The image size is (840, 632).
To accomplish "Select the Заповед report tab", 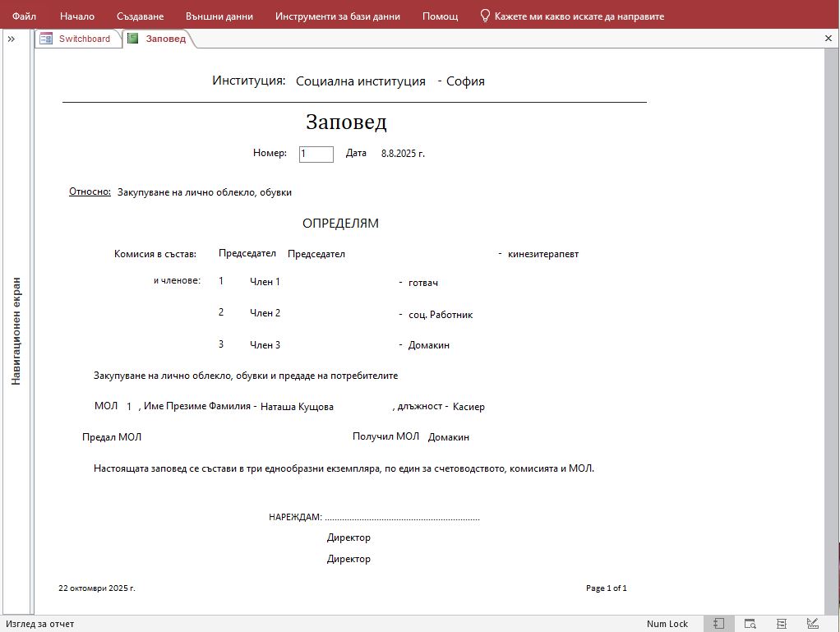I will point(159,39).
